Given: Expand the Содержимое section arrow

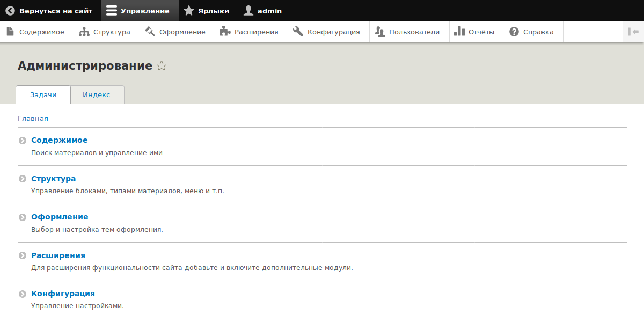Looking at the screenshot, I should click(23, 141).
